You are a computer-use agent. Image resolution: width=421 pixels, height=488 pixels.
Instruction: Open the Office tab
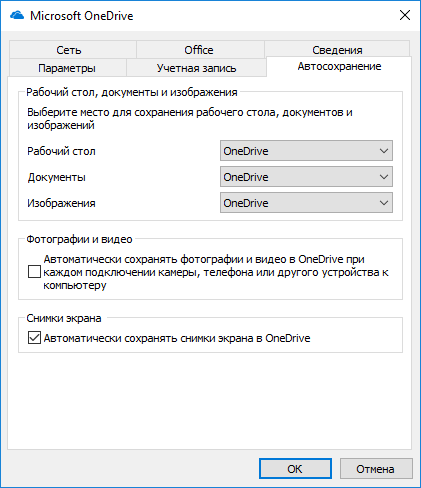(x=199, y=50)
